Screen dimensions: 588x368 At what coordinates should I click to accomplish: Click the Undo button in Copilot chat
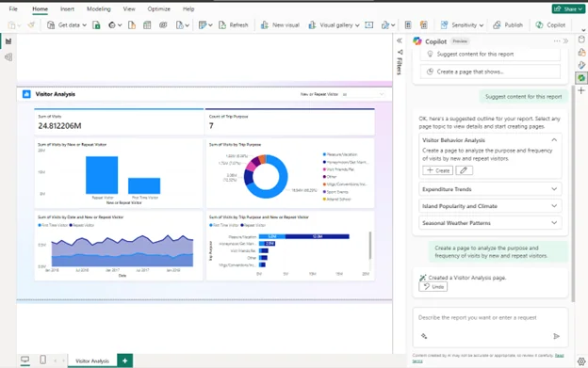point(433,287)
